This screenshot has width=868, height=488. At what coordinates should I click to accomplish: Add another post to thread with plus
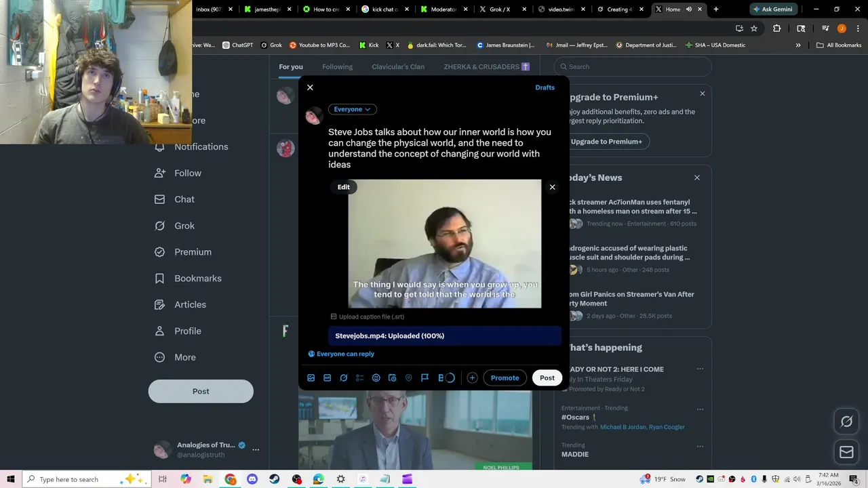472,378
